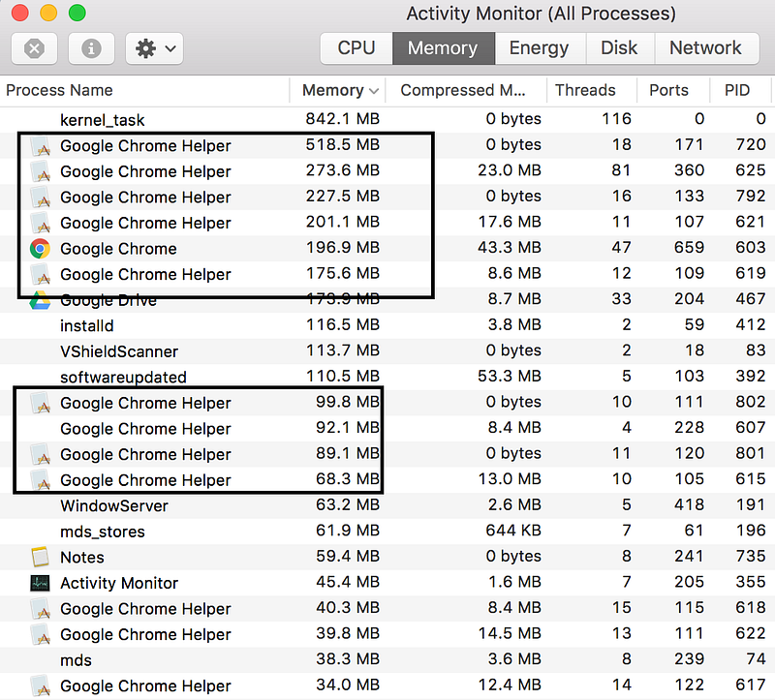
Task: Click the Quit Process toolbar icon
Action: coord(34,48)
